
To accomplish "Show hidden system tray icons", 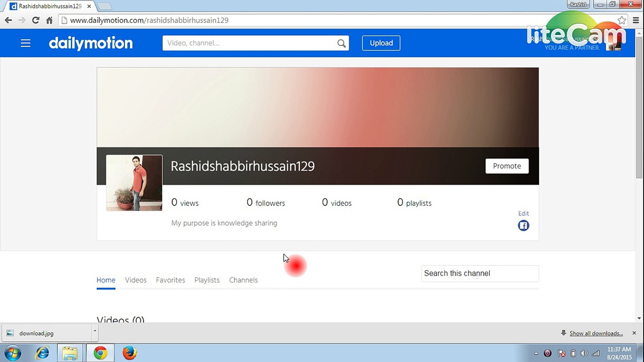I will pos(536,353).
